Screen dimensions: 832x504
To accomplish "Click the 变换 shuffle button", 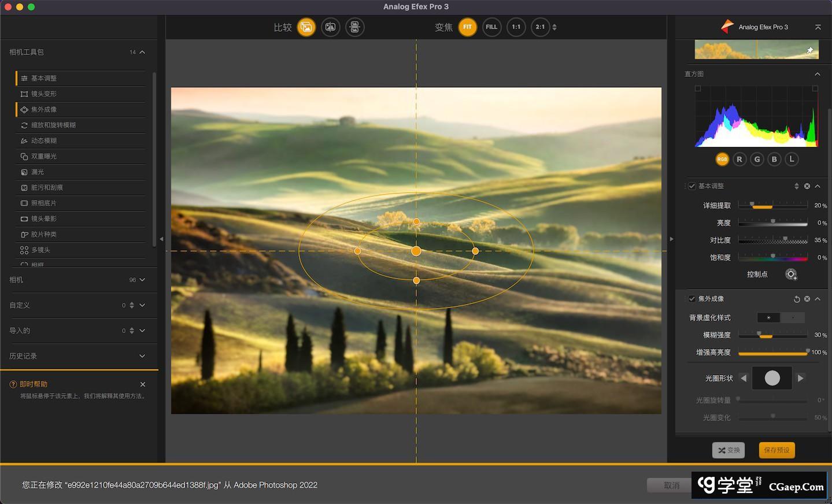I will tap(729, 450).
